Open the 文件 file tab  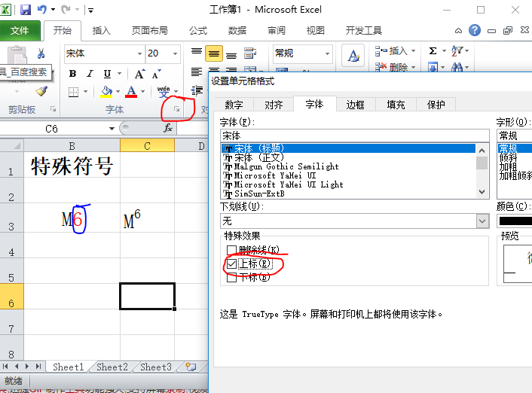tap(20, 31)
